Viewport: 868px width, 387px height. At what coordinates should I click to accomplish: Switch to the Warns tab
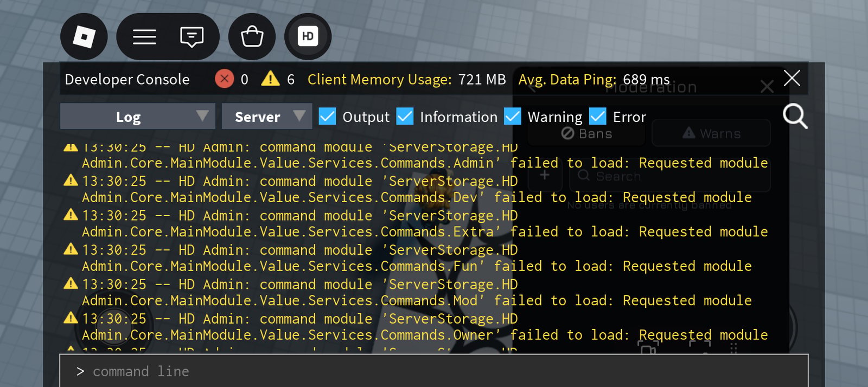711,133
